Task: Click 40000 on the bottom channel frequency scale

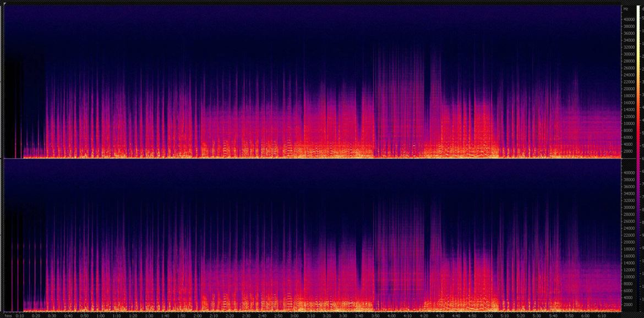Action: pyautogui.click(x=629, y=172)
